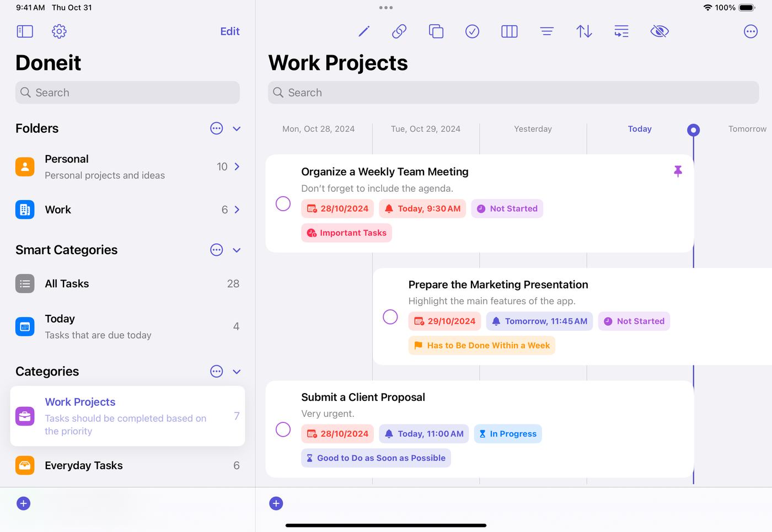
Task: Click the three-dot multitasking menu at top
Action: tap(386, 8)
